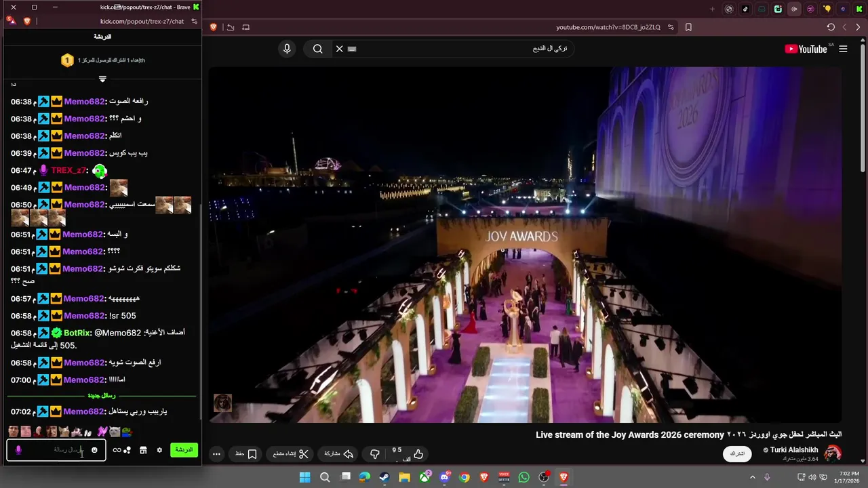The width and height of the screenshot is (868, 488).
Task: Share the video with the share button
Action: [x=339, y=454]
